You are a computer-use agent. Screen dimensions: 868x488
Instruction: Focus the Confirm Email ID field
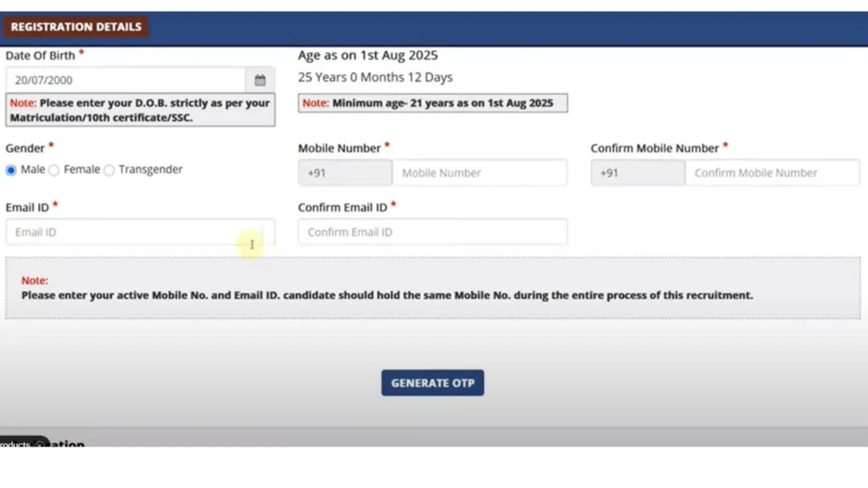coord(432,232)
